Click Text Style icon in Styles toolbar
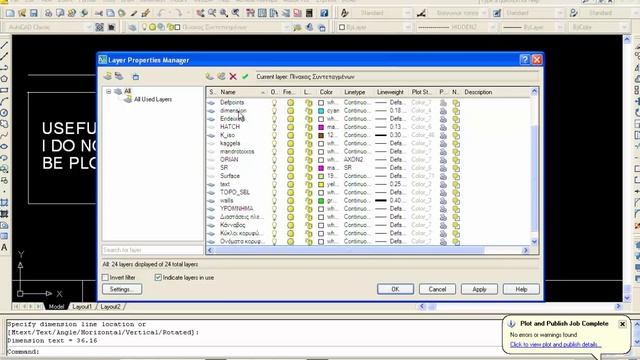 pyautogui.click(x=344, y=13)
